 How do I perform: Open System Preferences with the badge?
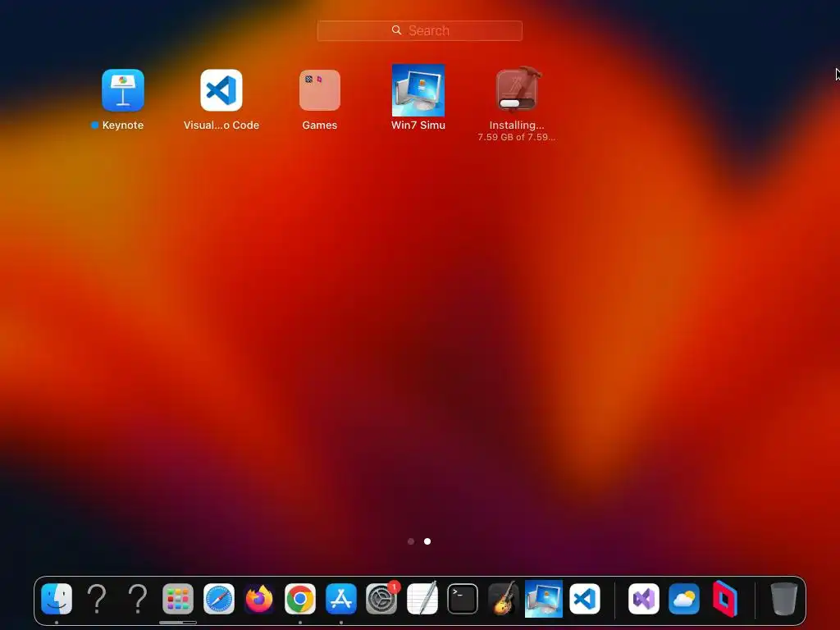[x=381, y=598]
